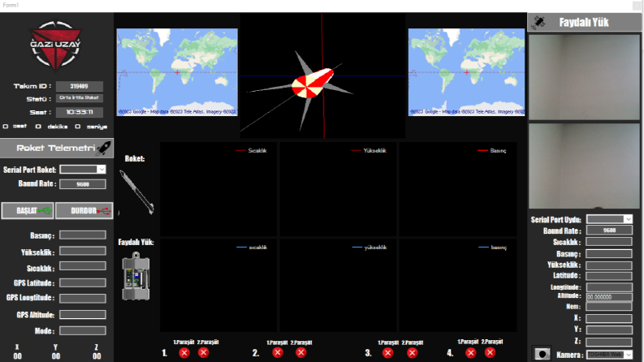Click the Roket Telemetri header button

[x=57, y=149]
